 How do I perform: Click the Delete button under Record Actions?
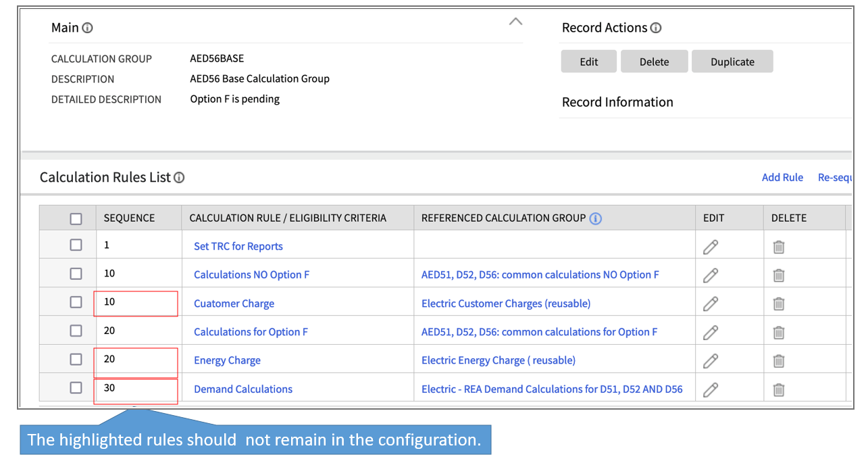654,62
